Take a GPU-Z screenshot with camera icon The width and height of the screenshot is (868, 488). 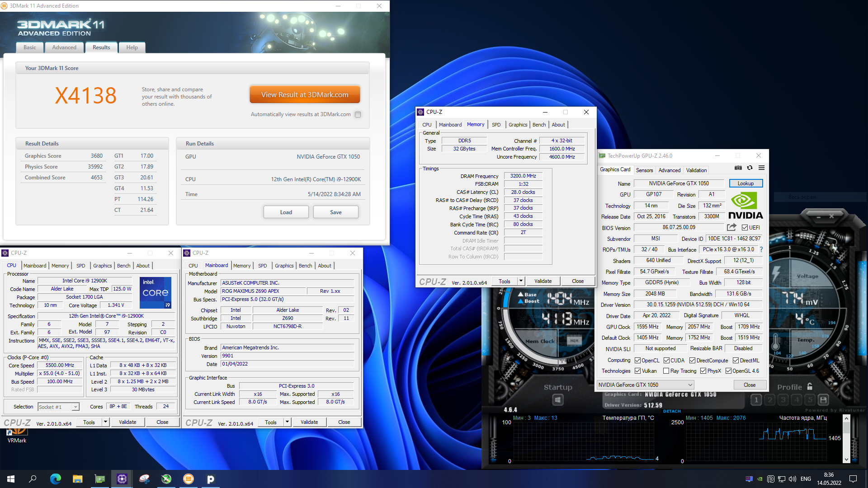[738, 168]
